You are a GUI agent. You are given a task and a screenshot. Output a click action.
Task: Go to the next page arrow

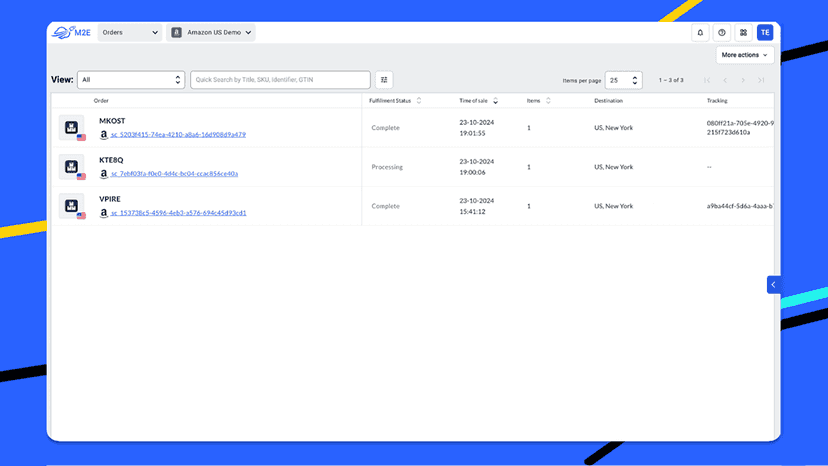tap(743, 80)
